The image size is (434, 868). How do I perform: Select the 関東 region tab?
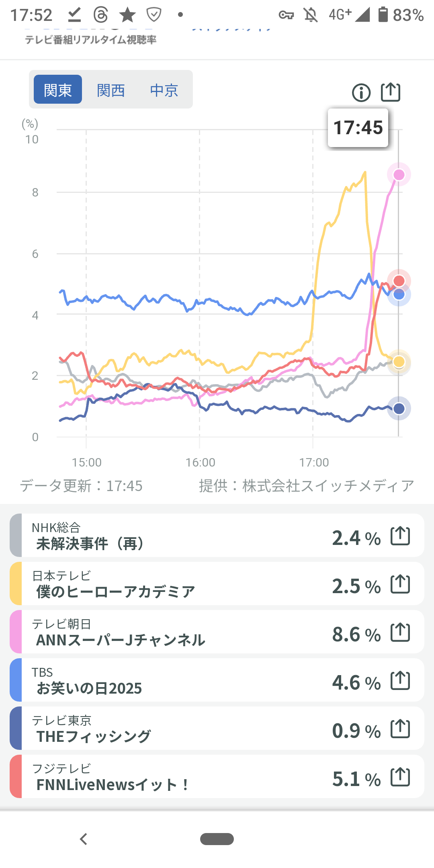coord(58,90)
